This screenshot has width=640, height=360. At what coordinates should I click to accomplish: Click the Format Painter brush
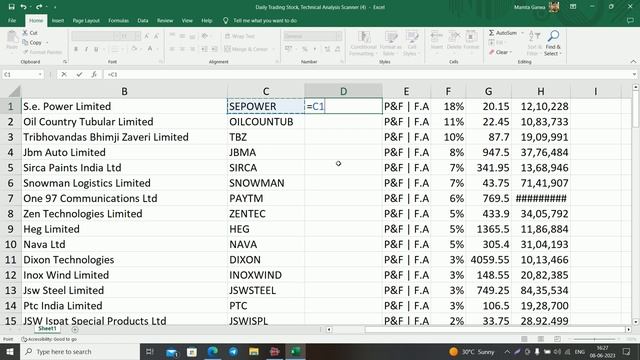[26, 52]
